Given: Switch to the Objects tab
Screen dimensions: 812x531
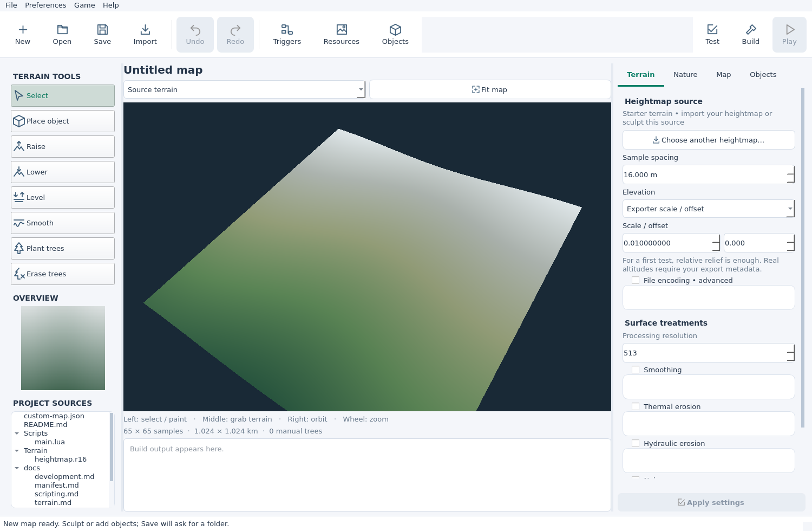Looking at the screenshot, I should [763, 75].
